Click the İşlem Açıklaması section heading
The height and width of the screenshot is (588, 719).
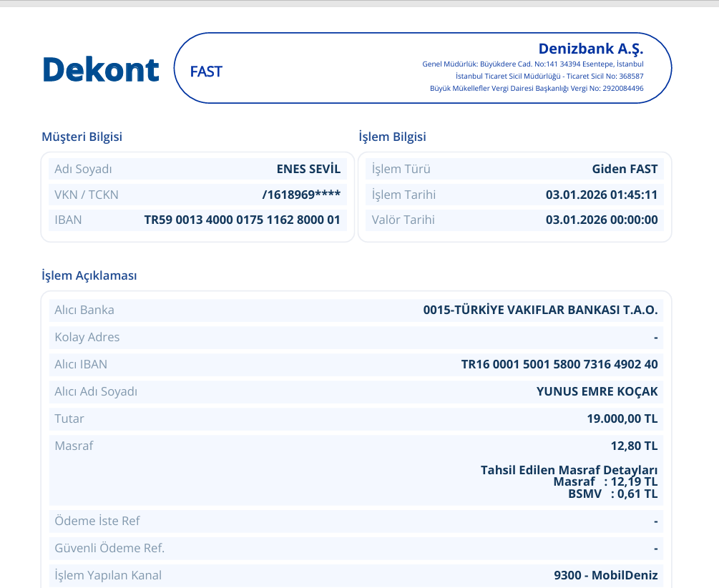pyautogui.click(x=89, y=275)
